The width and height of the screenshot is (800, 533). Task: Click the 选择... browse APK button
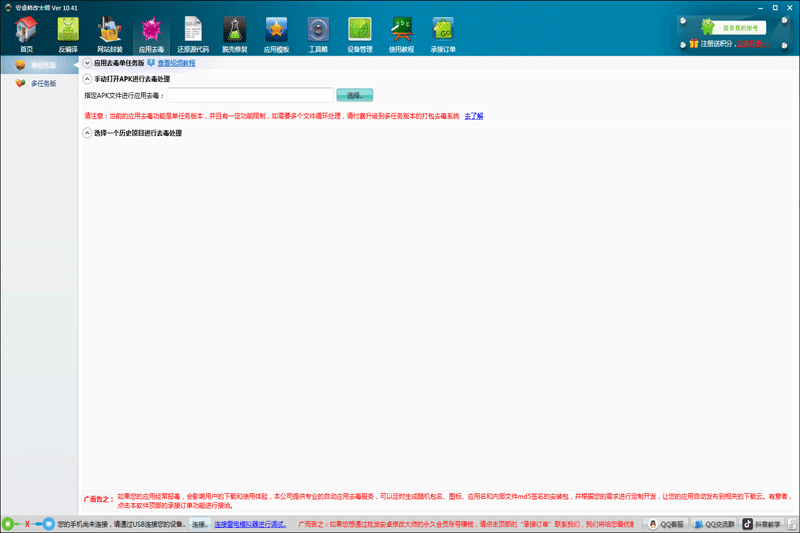point(354,95)
